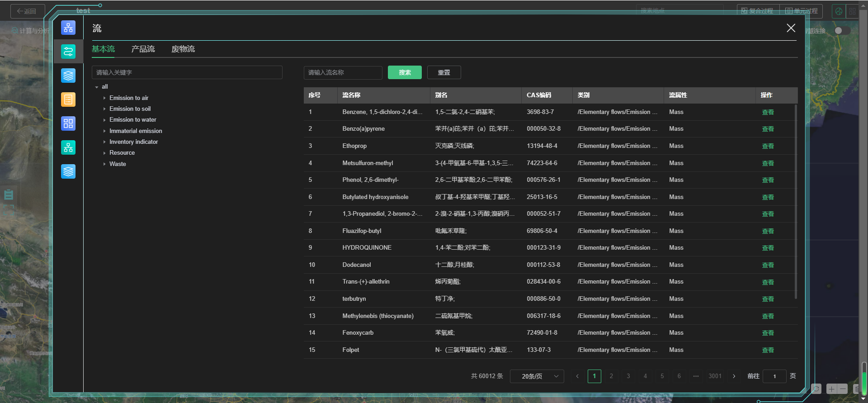Select page 1 in pagination
Image resolution: width=868 pixels, height=403 pixels.
tap(594, 376)
